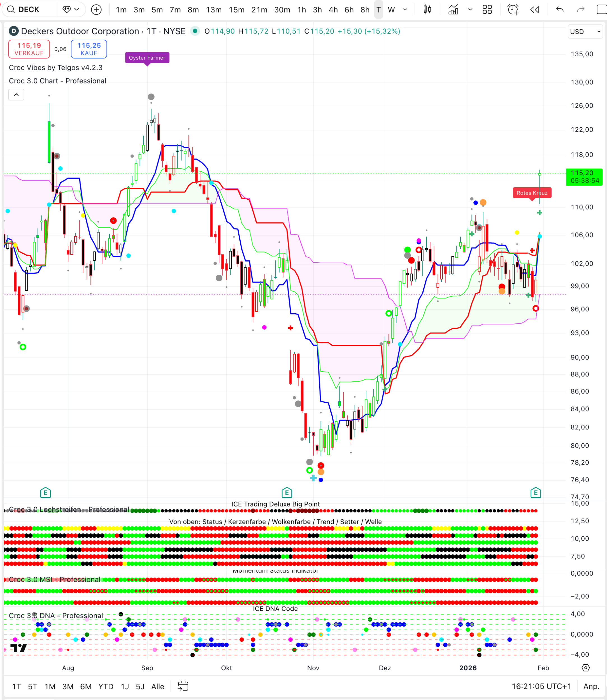Click the add symbol plus icon
607x700 pixels.
click(97, 10)
